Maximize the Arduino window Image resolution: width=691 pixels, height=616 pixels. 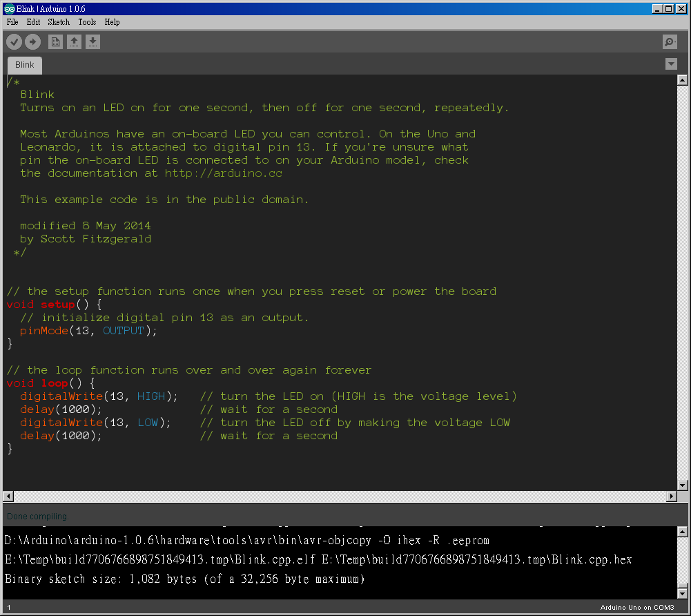pos(668,9)
